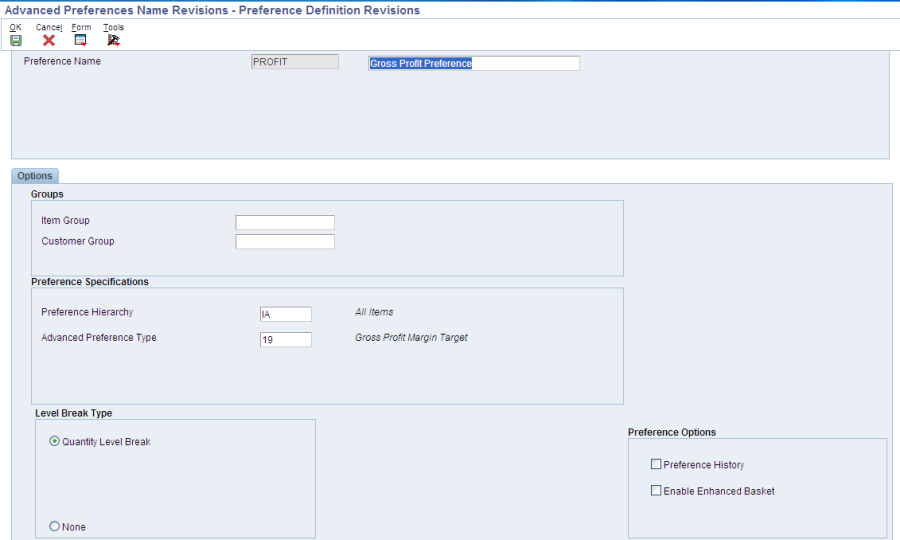900x540 pixels.
Task: Click the 'Customer Group' label
Action: pos(77,241)
